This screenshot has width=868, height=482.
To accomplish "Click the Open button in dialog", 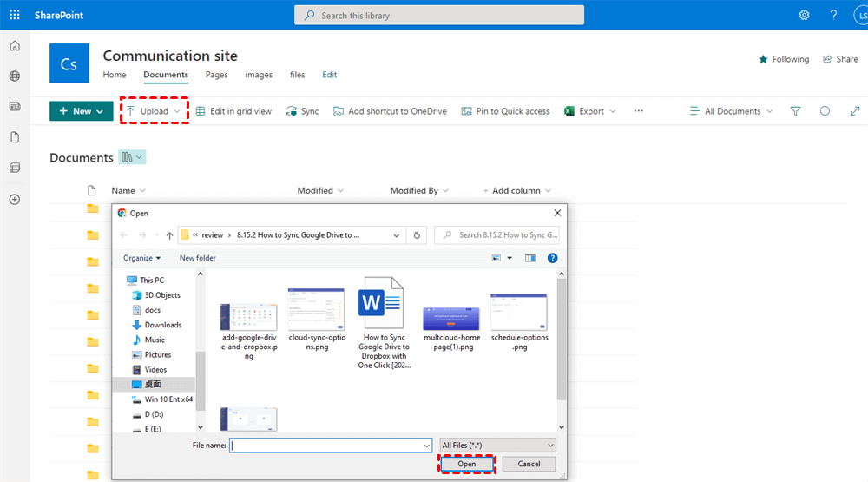I will tap(467, 464).
